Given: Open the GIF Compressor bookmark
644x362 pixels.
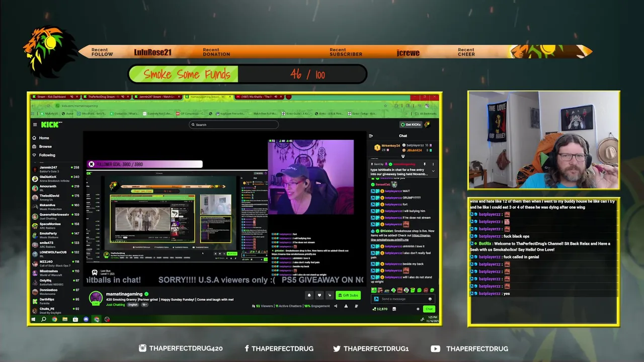Looking at the screenshot, I should pyautogui.click(x=191, y=114).
